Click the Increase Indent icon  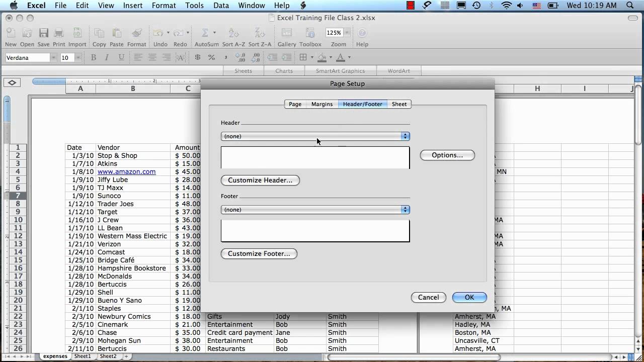click(286, 57)
